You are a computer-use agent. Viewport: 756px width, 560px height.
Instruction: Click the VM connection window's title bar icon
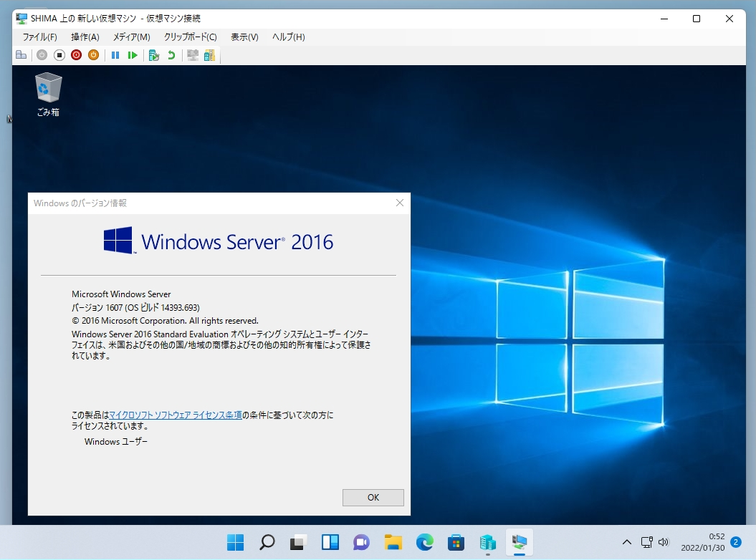click(21, 19)
